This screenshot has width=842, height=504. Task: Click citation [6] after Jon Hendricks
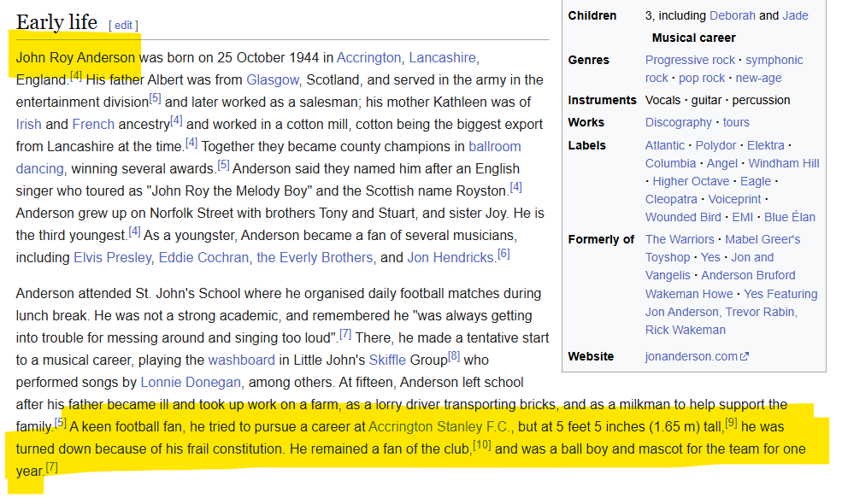click(503, 254)
